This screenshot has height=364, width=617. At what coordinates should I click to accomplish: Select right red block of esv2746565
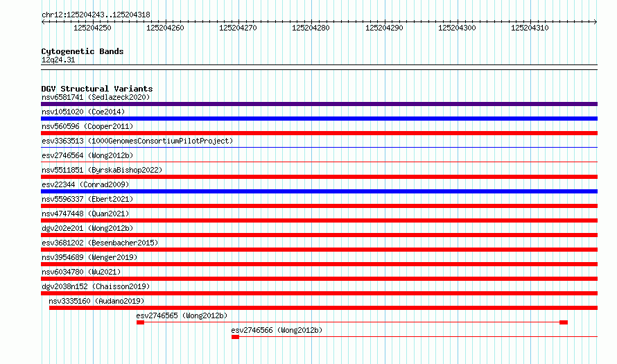click(564, 322)
